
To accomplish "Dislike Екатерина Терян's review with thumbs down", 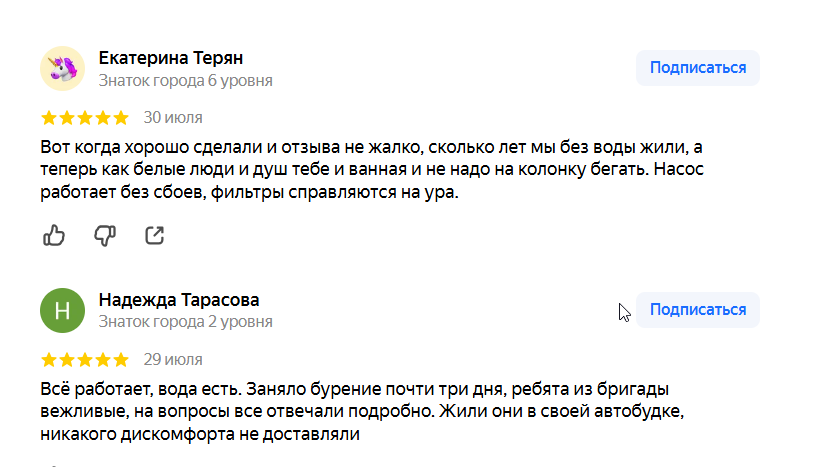I will click(104, 235).
